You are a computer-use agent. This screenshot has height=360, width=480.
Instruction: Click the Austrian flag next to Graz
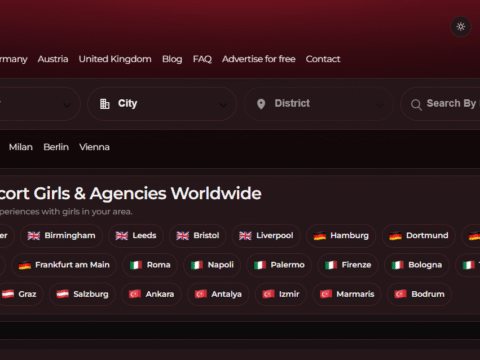8,294
